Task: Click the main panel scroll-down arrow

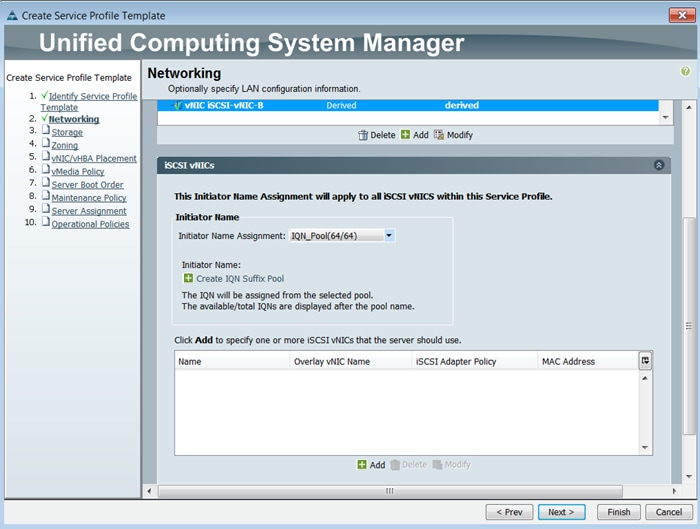Action: click(689, 476)
